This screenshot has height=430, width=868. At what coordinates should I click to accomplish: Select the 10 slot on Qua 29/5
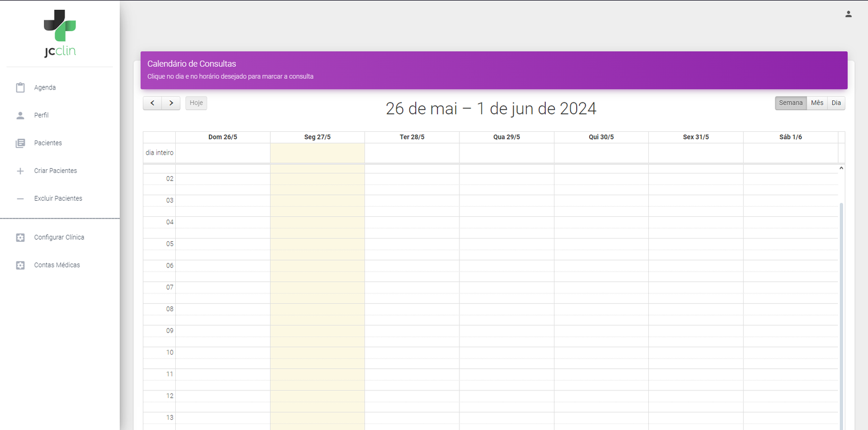507,352
